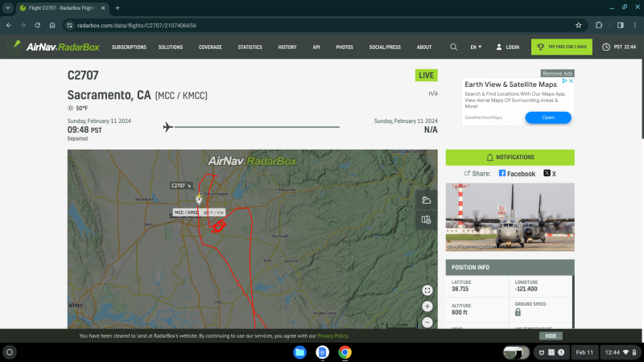Image resolution: width=644 pixels, height=362 pixels.
Task: Open the aircraft photo thumbnail
Action: (510, 217)
